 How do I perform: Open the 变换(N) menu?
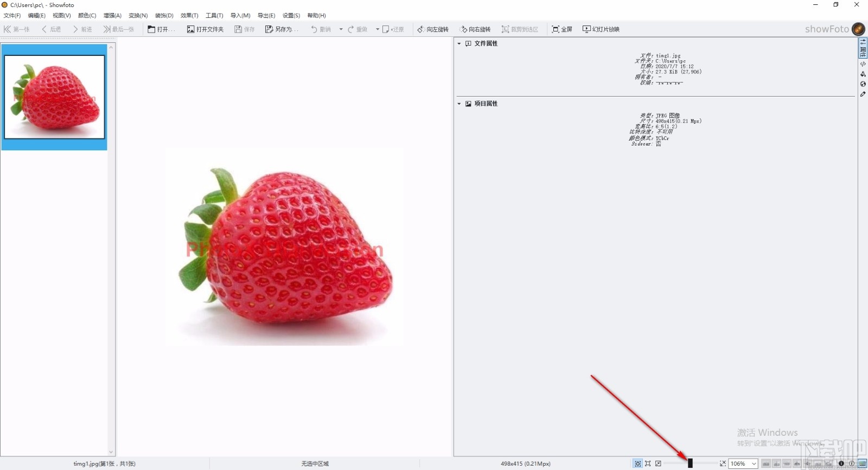138,15
